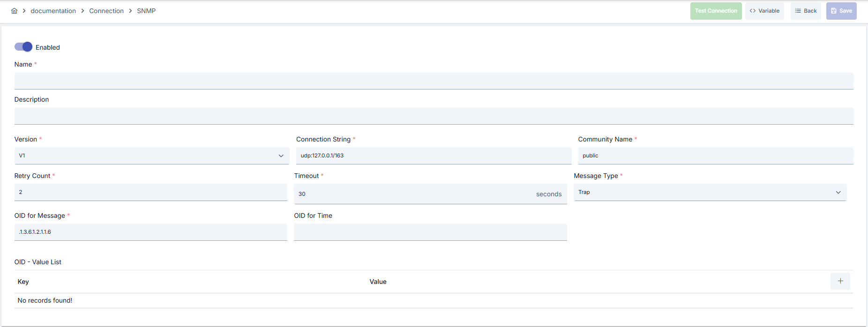The height and width of the screenshot is (327, 868).
Task: Focus the Name input field
Action: (x=434, y=81)
